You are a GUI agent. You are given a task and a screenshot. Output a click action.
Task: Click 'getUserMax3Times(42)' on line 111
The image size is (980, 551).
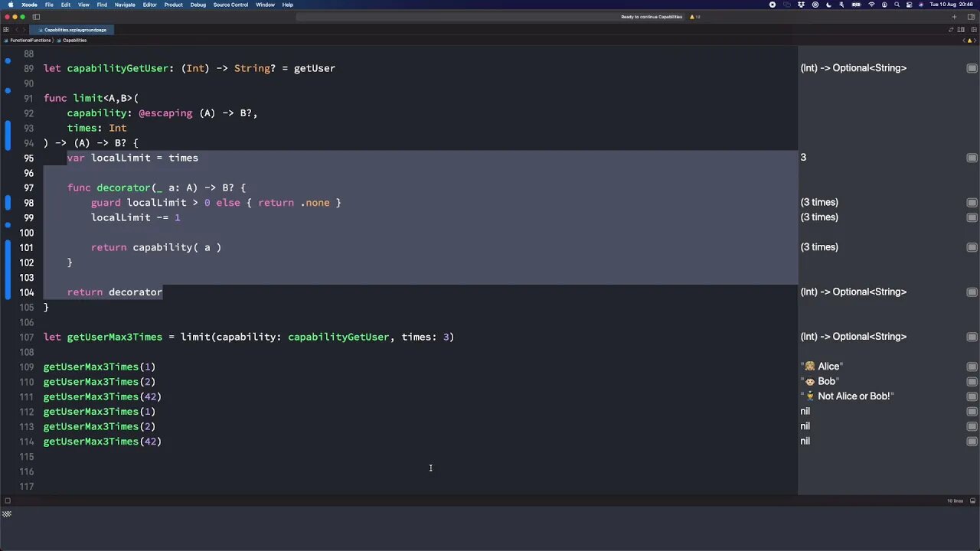tap(102, 396)
